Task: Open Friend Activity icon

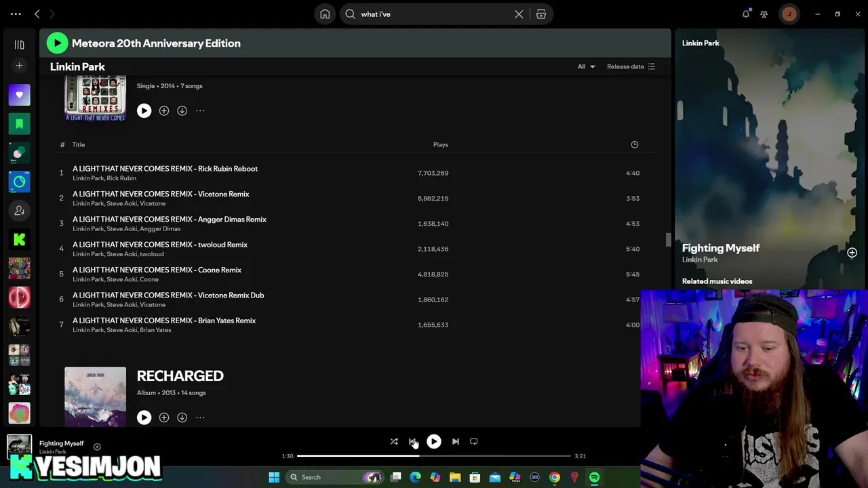Action: point(764,14)
